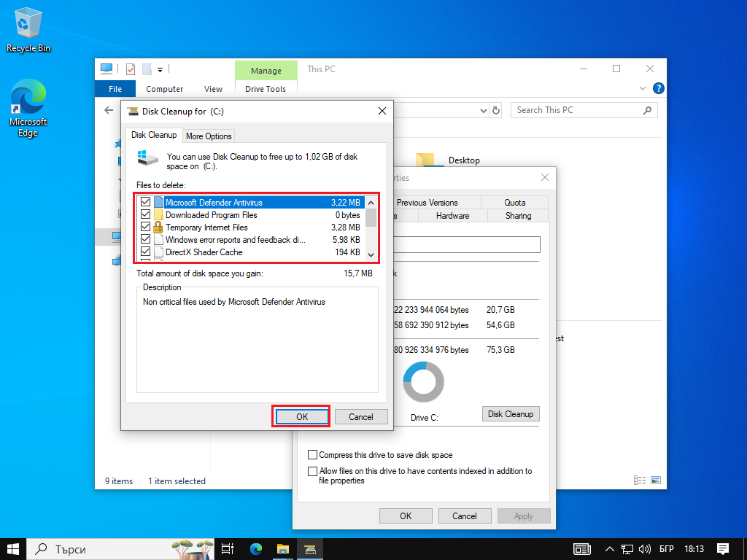This screenshot has height=560, width=747.
Task: Uncheck Temporary Internet Files checkbox
Action: point(145,227)
